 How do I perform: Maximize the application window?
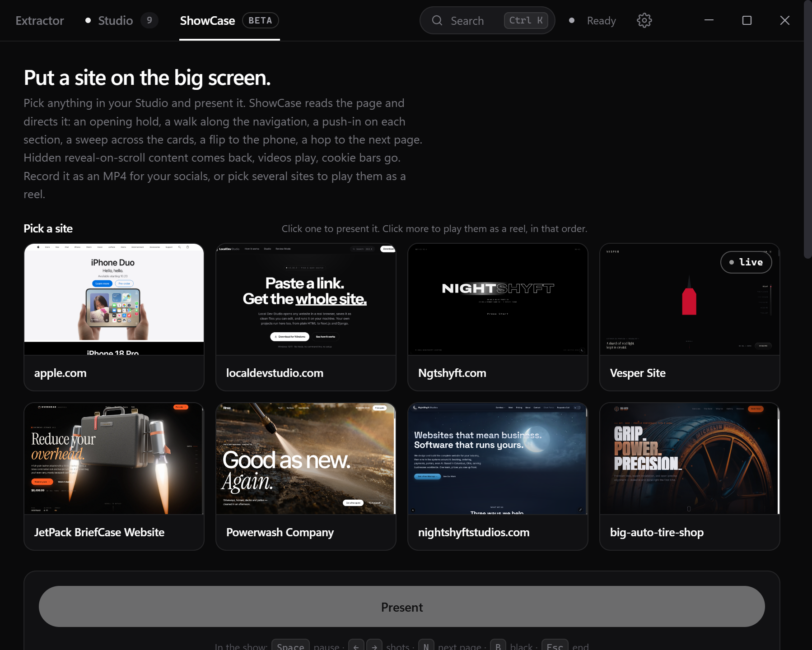(x=747, y=20)
